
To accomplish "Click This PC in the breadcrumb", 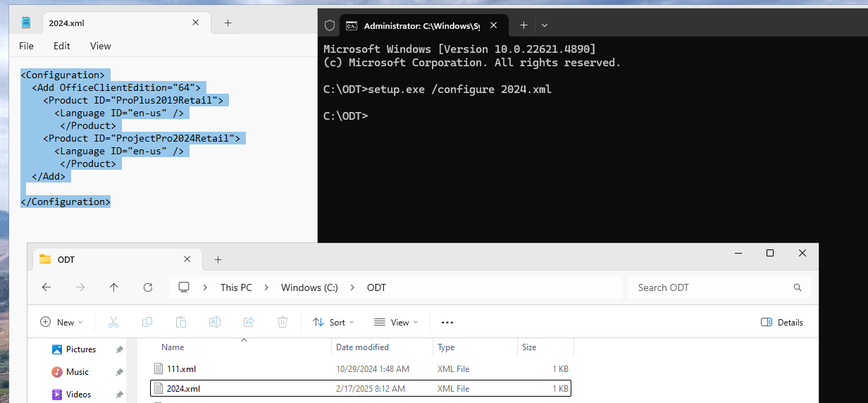I will pos(236,287).
